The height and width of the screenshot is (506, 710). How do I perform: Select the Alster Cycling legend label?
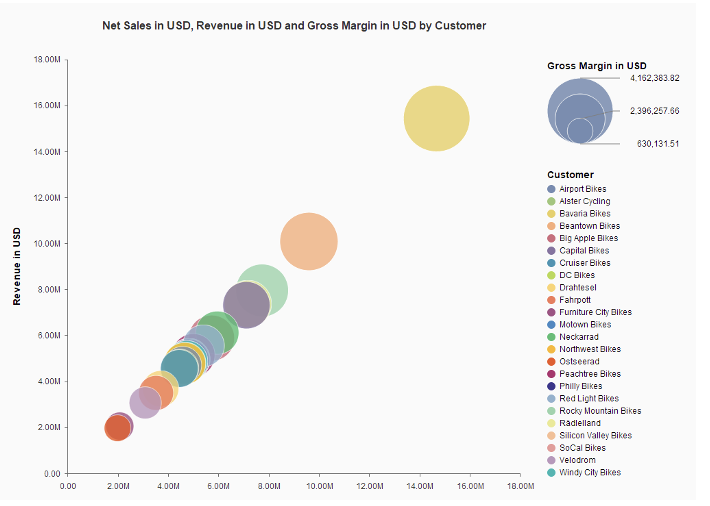click(x=584, y=201)
